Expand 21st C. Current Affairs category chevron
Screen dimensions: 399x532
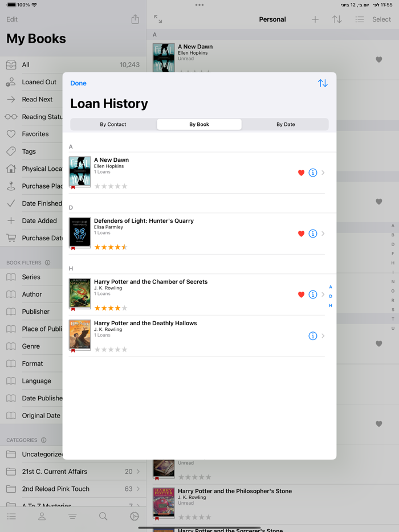click(138, 472)
